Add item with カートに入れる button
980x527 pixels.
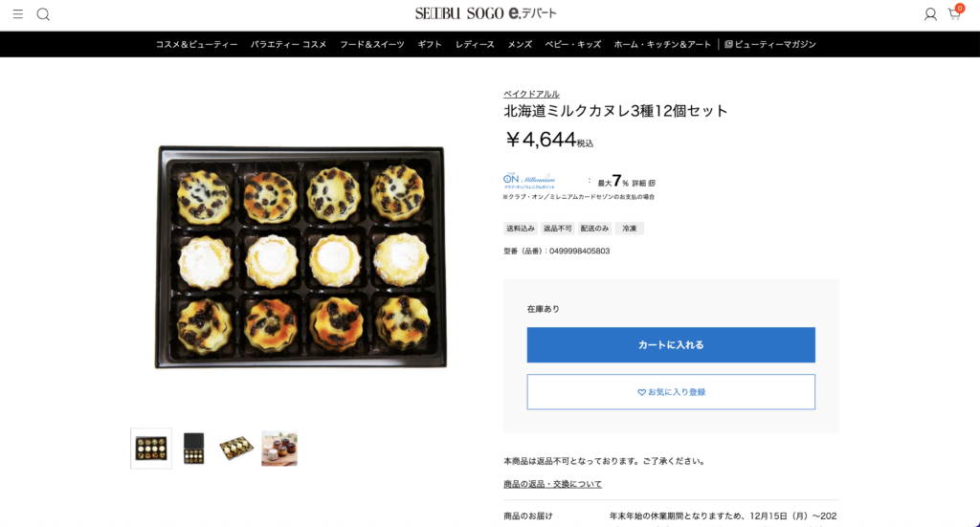click(671, 344)
